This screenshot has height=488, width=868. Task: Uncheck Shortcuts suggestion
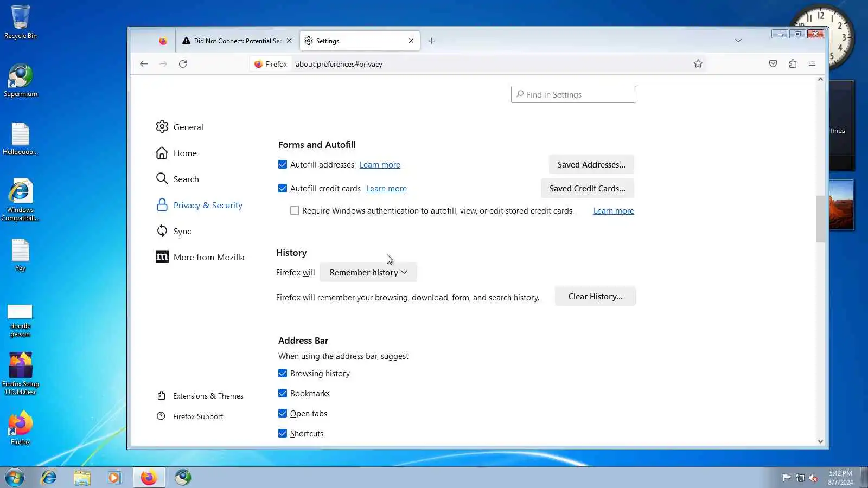pyautogui.click(x=283, y=433)
